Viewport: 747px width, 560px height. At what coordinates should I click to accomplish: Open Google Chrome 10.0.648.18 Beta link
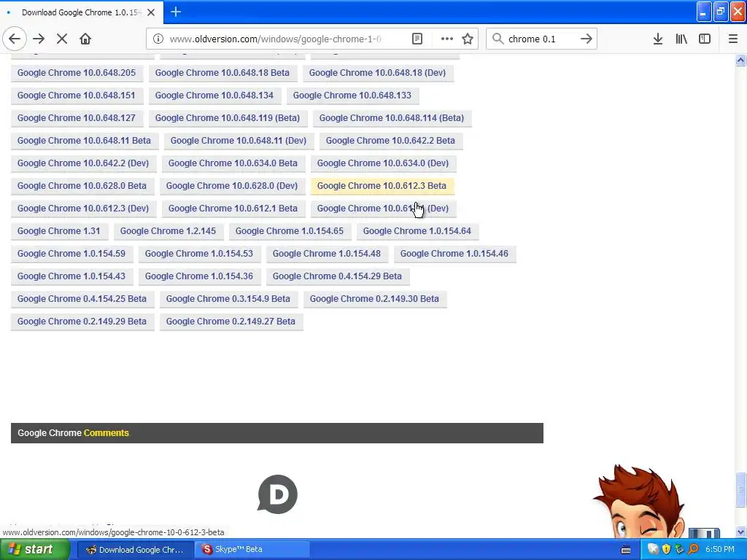coord(222,73)
